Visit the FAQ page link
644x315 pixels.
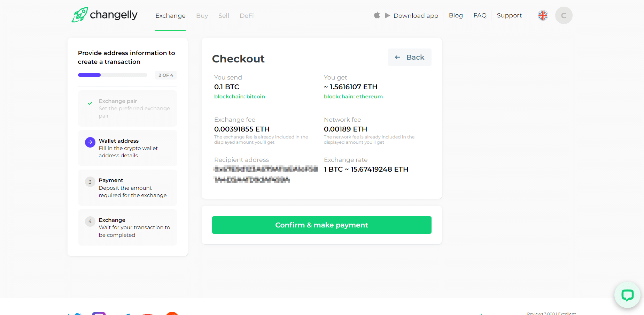point(480,15)
